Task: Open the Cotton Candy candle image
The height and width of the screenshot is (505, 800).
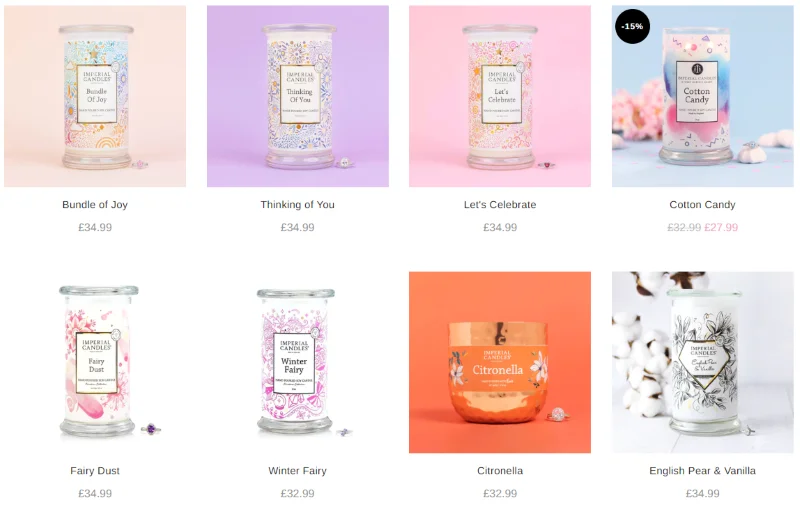Action: point(703,96)
